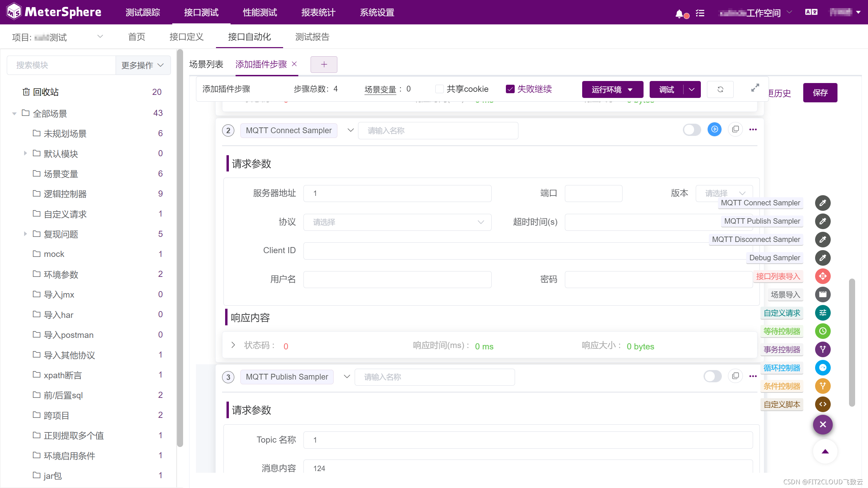868x488 pixels.
Task: Click the custom script code icon
Action: [823, 404]
